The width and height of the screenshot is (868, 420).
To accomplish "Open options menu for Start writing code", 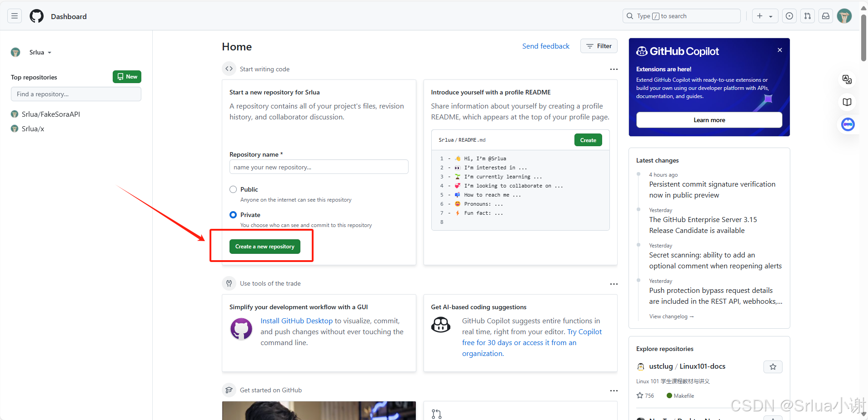I will 614,69.
